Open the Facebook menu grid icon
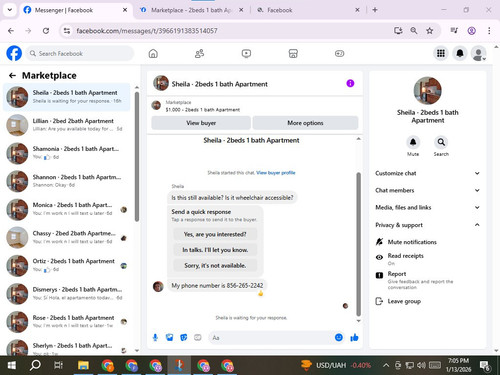 [441, 53]
